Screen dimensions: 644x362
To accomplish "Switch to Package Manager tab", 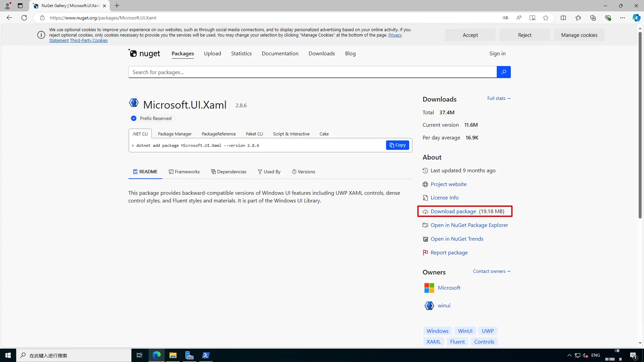I will (174, 134).
